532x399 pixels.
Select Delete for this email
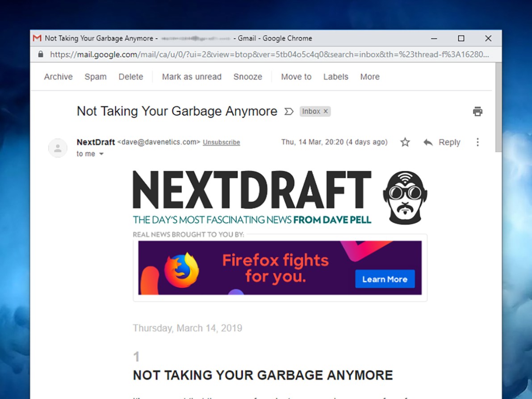130,77
